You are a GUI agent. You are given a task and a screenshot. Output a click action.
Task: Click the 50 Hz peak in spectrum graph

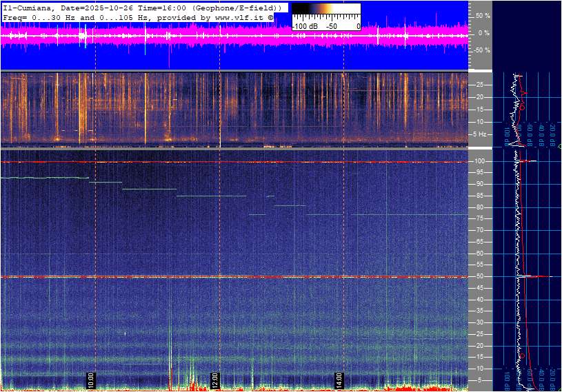531,276
